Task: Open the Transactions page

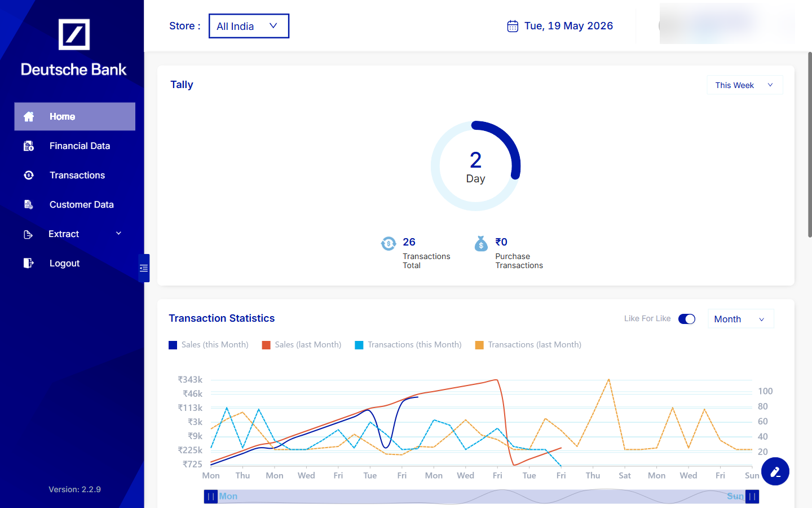Action: pyautogui.click(x=74, y=175)
